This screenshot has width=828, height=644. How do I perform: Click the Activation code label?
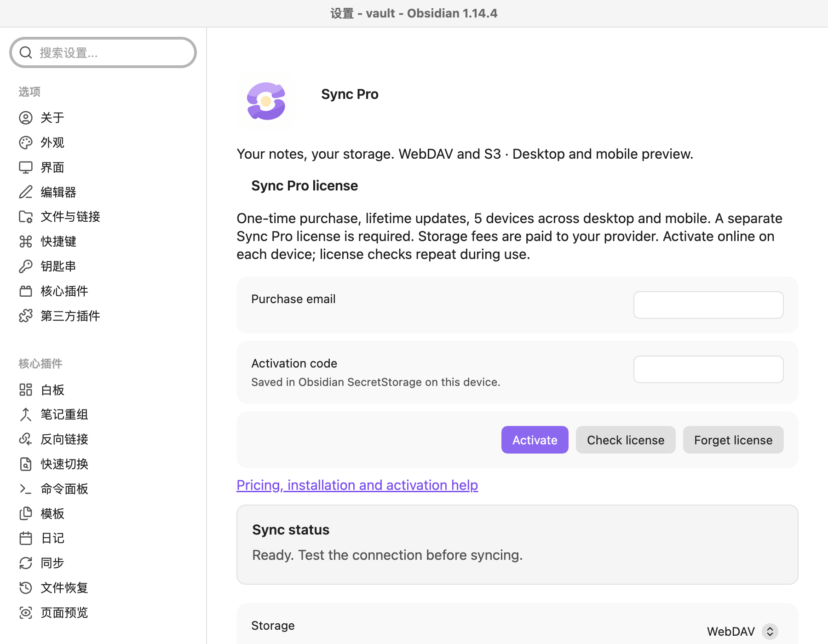[x=294, y=363]
